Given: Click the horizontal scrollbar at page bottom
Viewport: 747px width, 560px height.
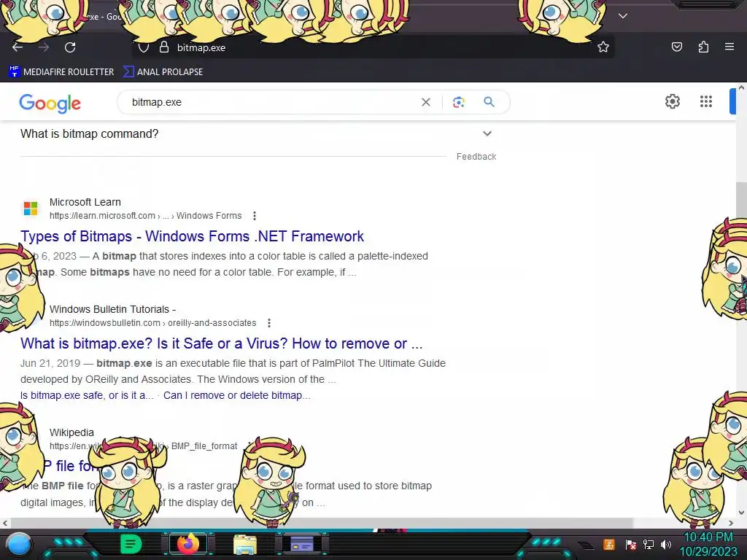Looking at the screenshot, I should (x=322, y=523).
